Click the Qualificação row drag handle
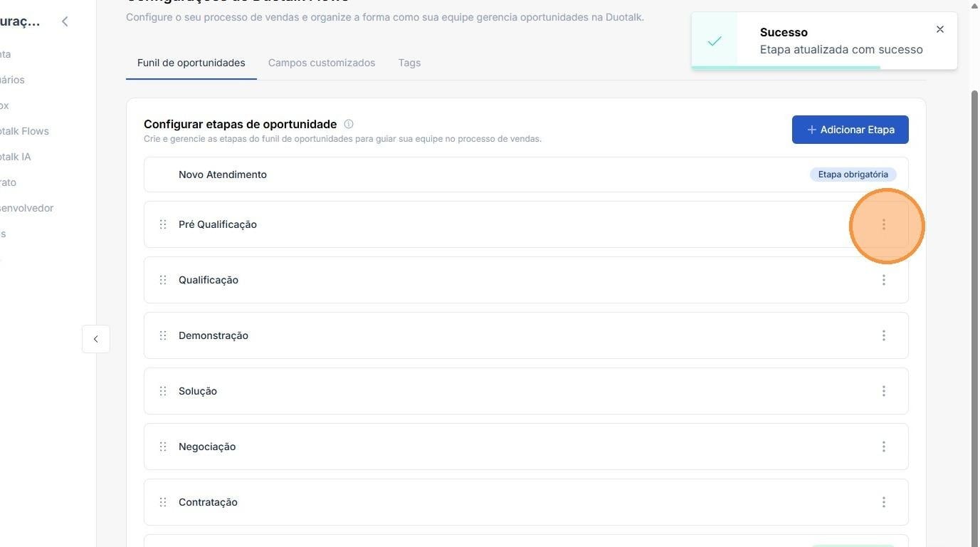The image size is (980, 547). 163,280
